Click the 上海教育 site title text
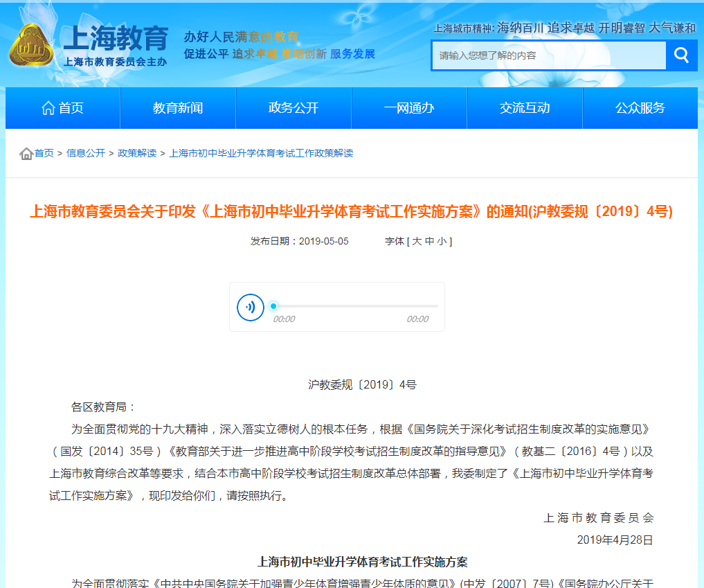The height and width of the screenshot is (588, 704). (116, 38)
